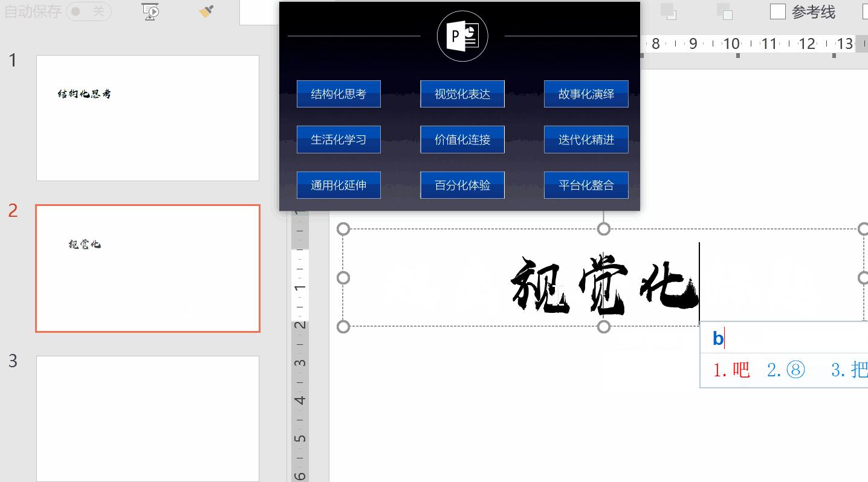Select the 迭代化精进 button
The height and width of the screenshot is (482, 868).
[586, 139]
